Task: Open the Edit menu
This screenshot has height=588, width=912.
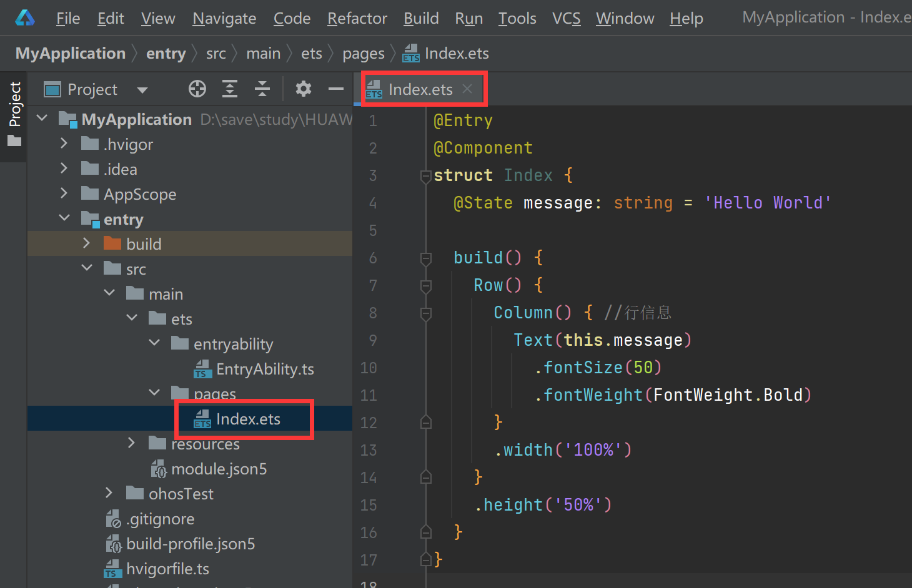Action: tap(111, 18)
